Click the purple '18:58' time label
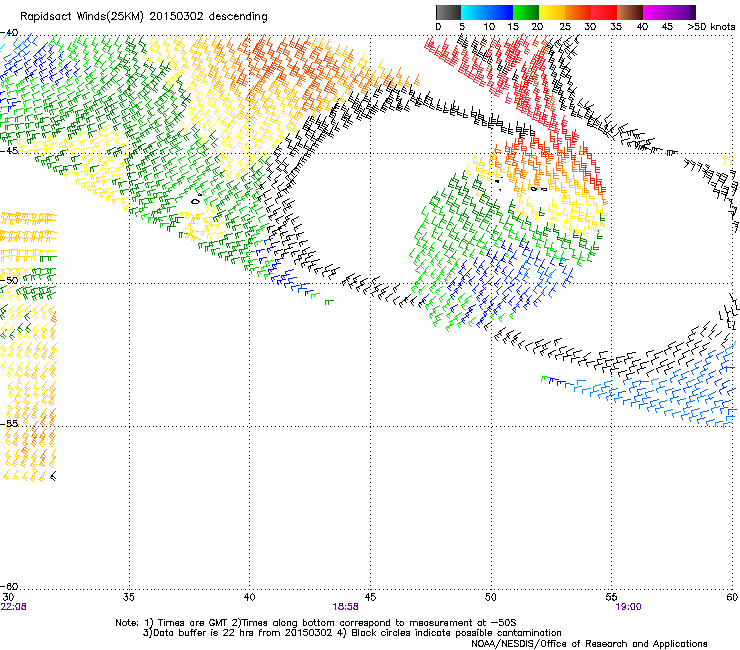 pyautogui.click(x=345, y=607)
